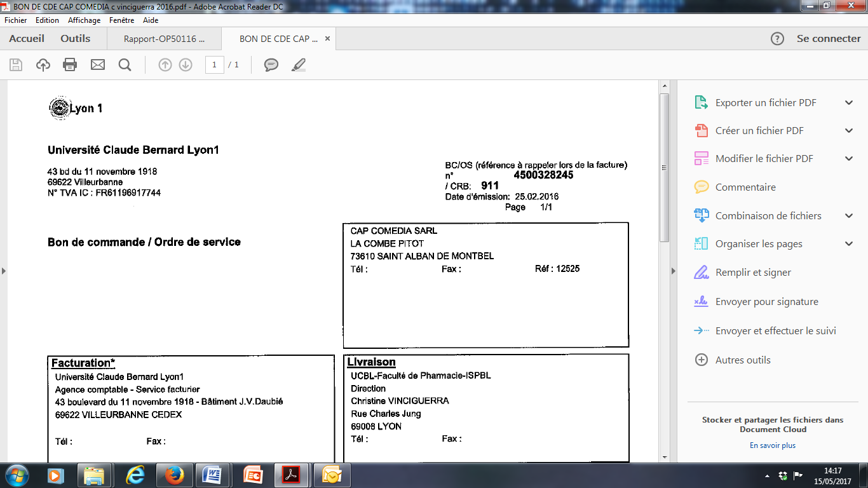Image resolution: width=868 pixels, height=488 pixels.
Task: Click the Facturation* heading
Action: 83,363
